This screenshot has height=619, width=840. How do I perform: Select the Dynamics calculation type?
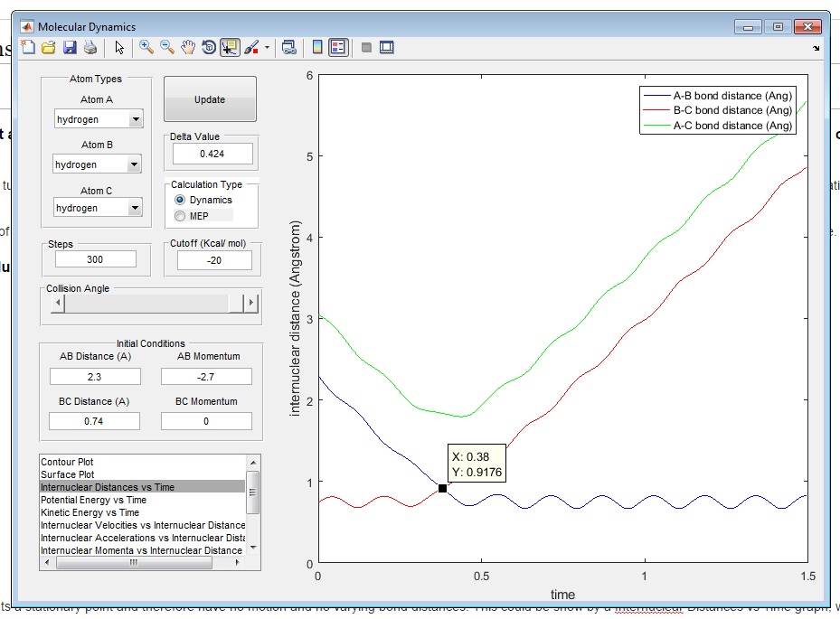point(180,200)
